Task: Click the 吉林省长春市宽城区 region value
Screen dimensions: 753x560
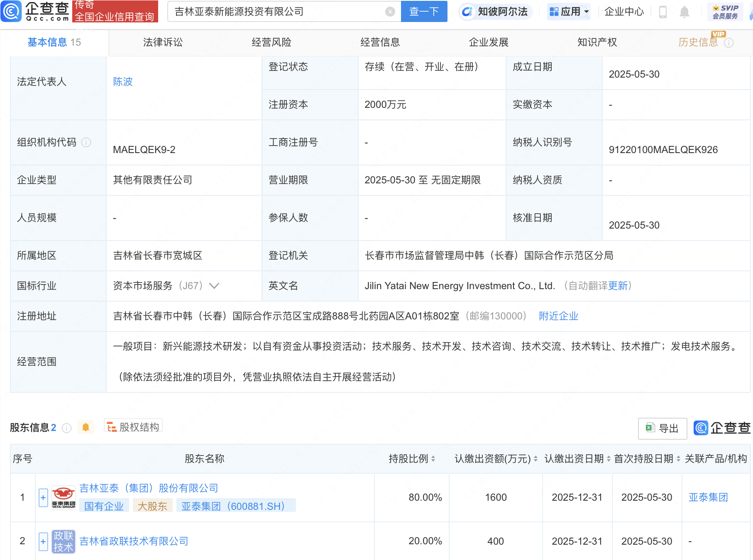Action: pos(158,256)
